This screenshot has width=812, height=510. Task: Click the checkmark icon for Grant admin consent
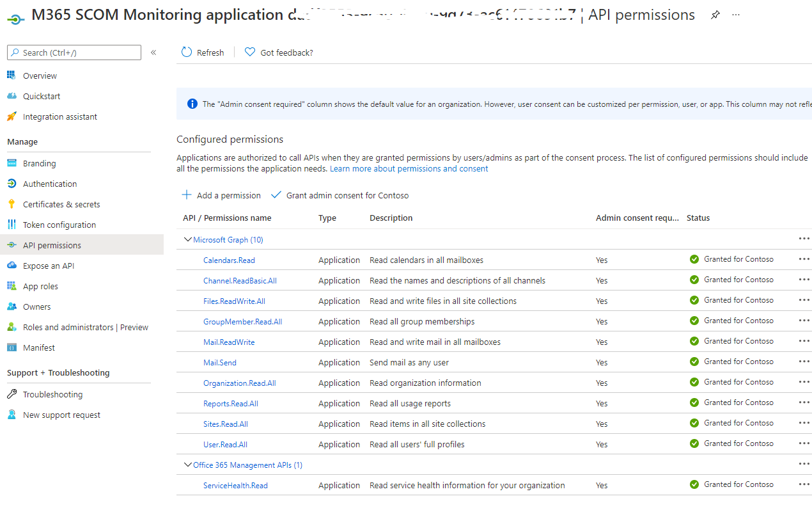tap(276, 195)
